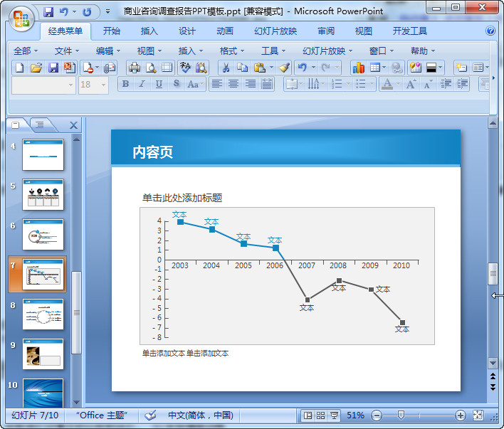Insert new slide icon
The width and height of the screenshot is (504, 429).
coord(461,68)
